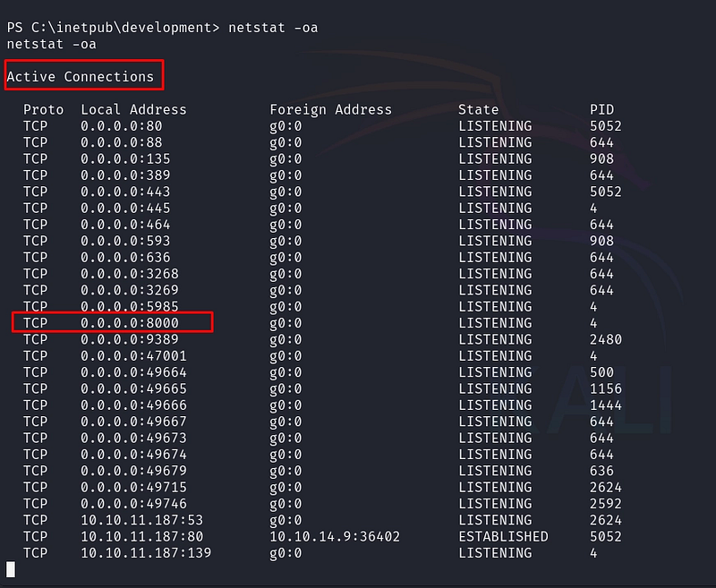Click PID 636 in the port 49679 row
The width and height of the screenshot is (716, 588).
tap(601, 471)
